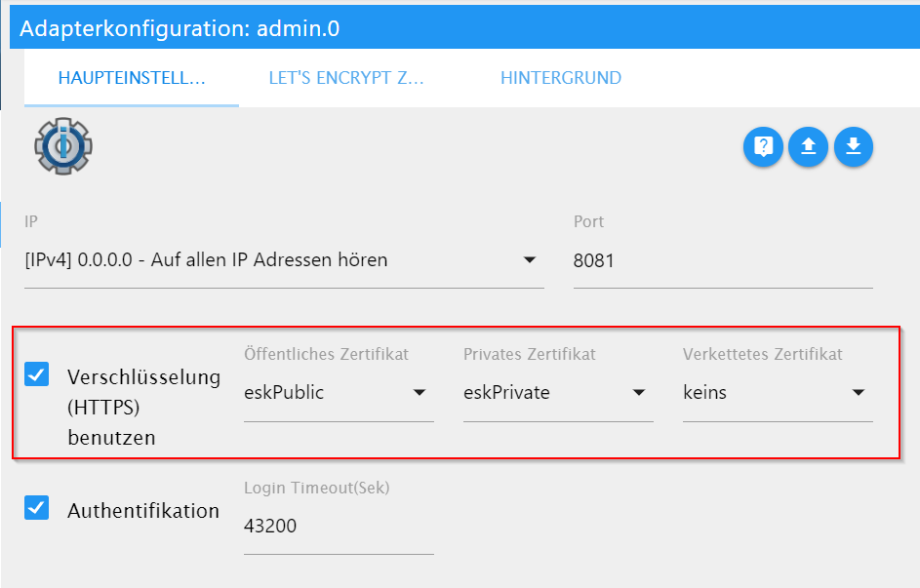Switch to the Let's Encrypt tab

tap(346, 78)
